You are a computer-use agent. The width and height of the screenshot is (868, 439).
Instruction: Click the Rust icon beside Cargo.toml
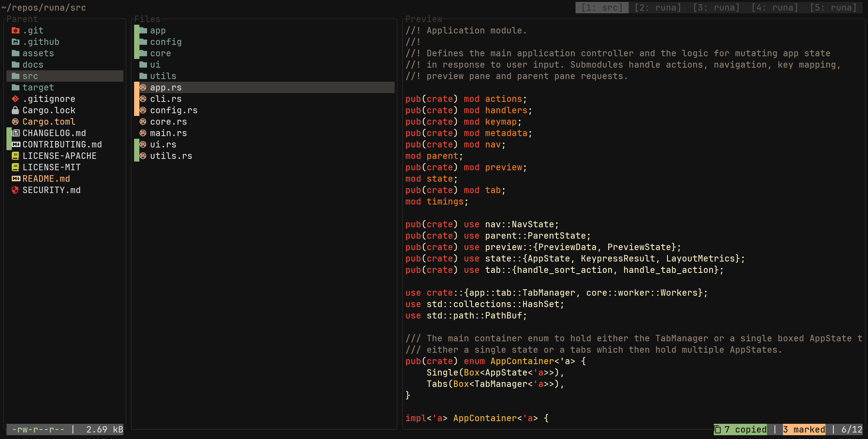click(x=15, y=122)
